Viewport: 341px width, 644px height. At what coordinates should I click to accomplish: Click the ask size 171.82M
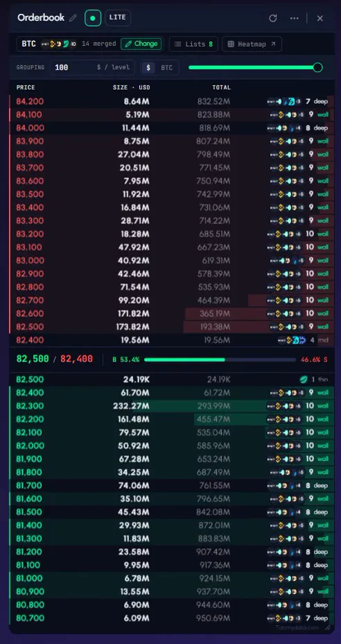pyautogui.click(x=134, y=314)
